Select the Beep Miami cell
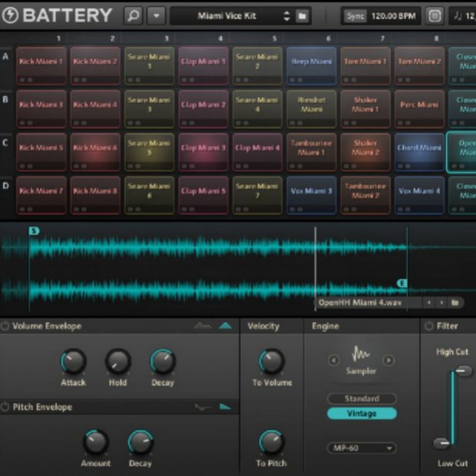The image size is (476, 476). (312, 66)
